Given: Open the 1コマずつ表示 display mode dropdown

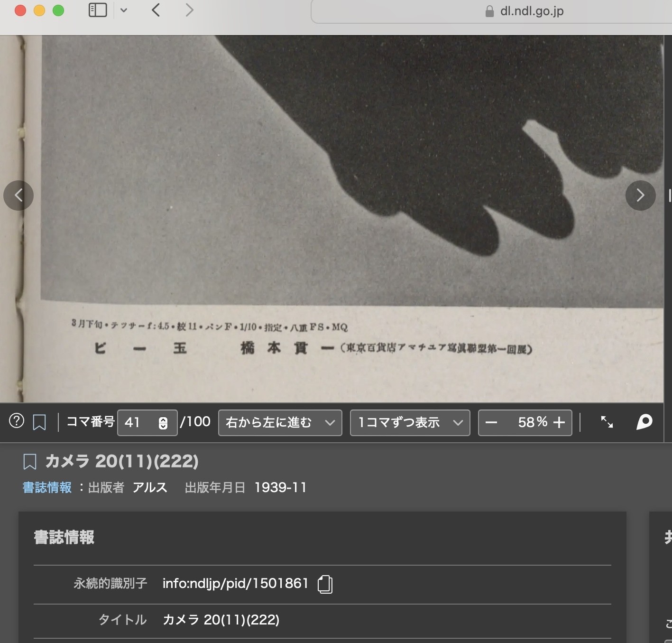Looking at the screenshot, I should (x=410, y=422).
